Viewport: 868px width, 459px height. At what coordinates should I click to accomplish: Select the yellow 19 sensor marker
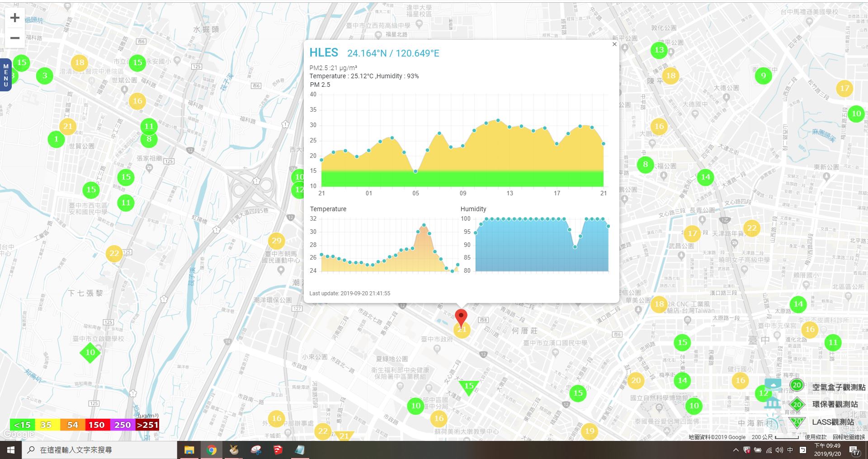click(590, 431)
